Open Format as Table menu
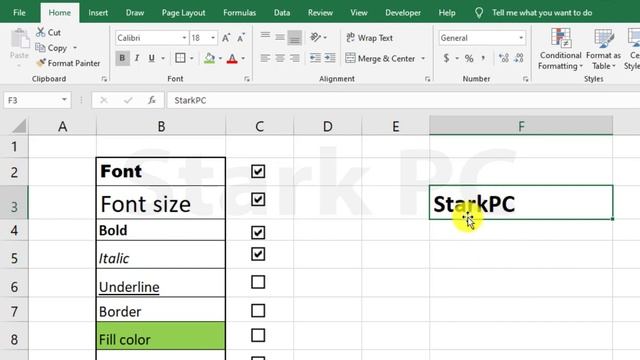640x360 pixels. 603,49
